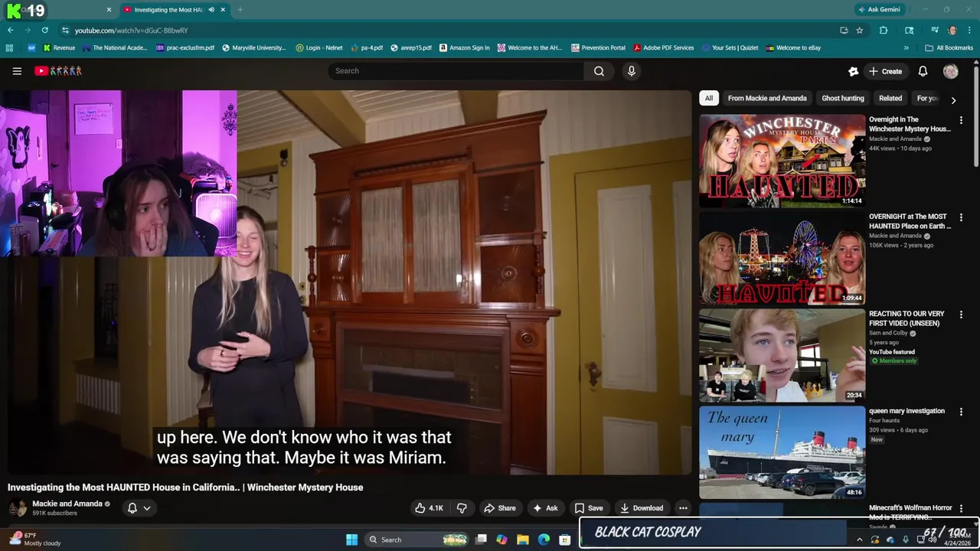Go back in browser history

point(10,30)
